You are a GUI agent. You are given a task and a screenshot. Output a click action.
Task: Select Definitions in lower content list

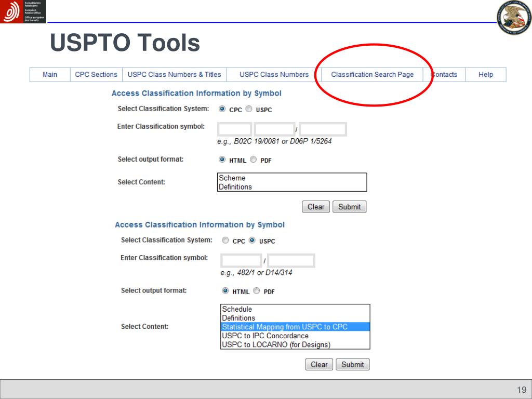[295, 318]
